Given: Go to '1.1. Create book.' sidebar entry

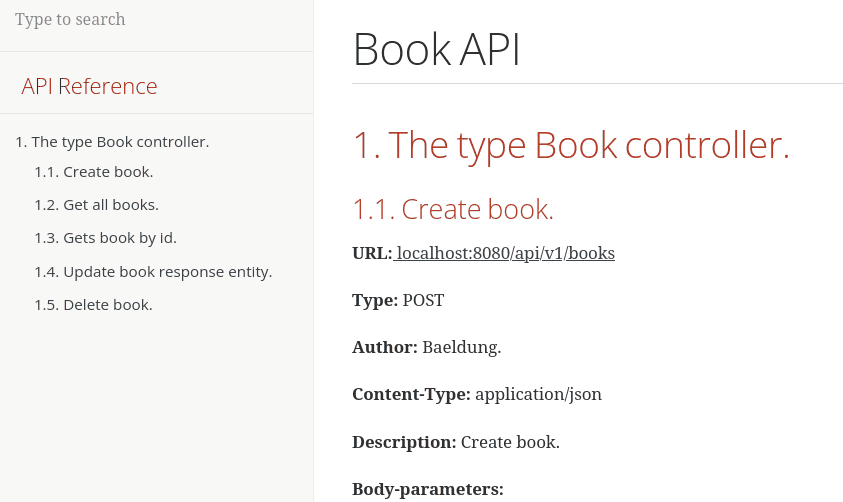Looking at the screenshot, I should coord(93,172).
